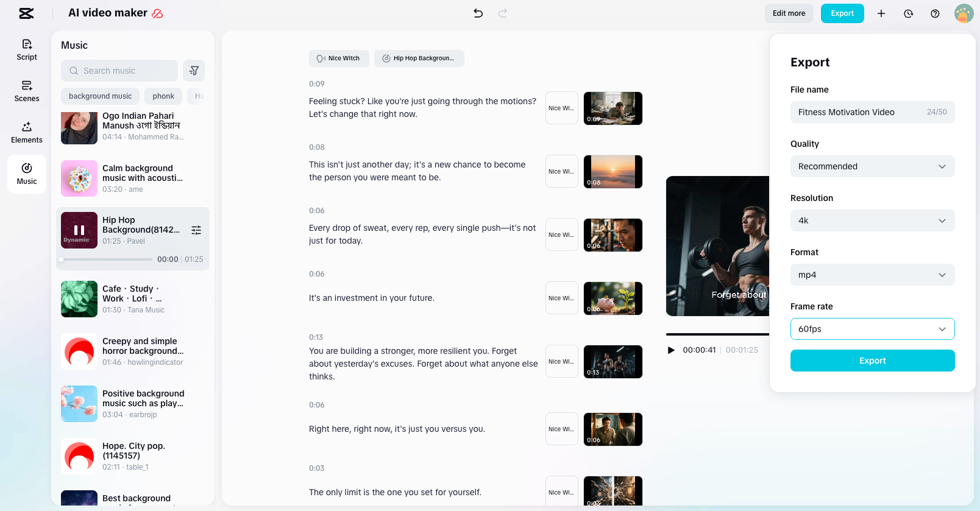Image resolution: width=980 pixels, height=511 pixels.
Task: Click the video preview progress bar
Action: 718,334
